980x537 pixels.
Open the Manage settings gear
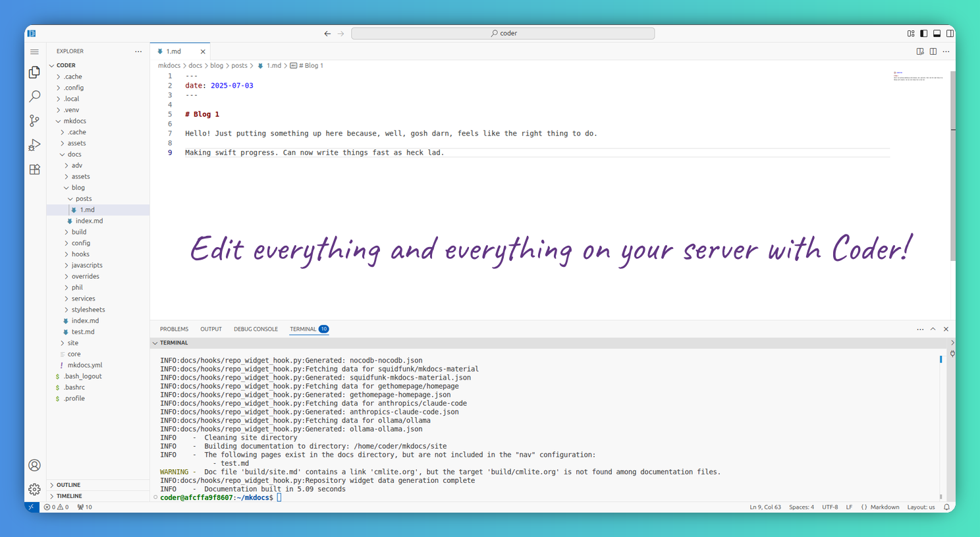(35, 489)
